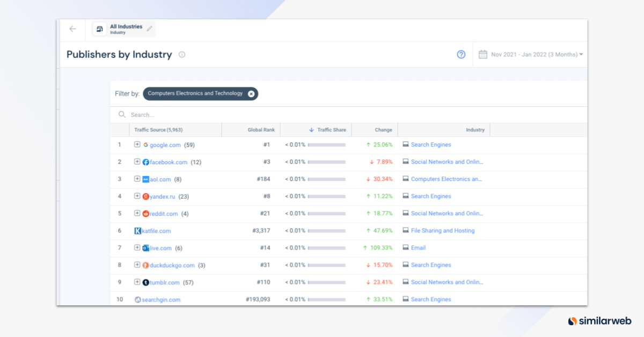Click the Traffic Share bar for google.com

point(326,144)
